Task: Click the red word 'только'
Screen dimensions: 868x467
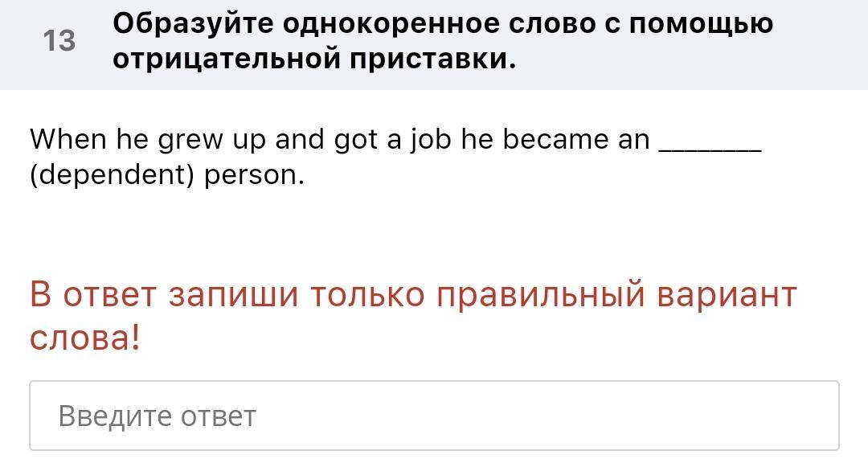Action: (x=366, y=295)
